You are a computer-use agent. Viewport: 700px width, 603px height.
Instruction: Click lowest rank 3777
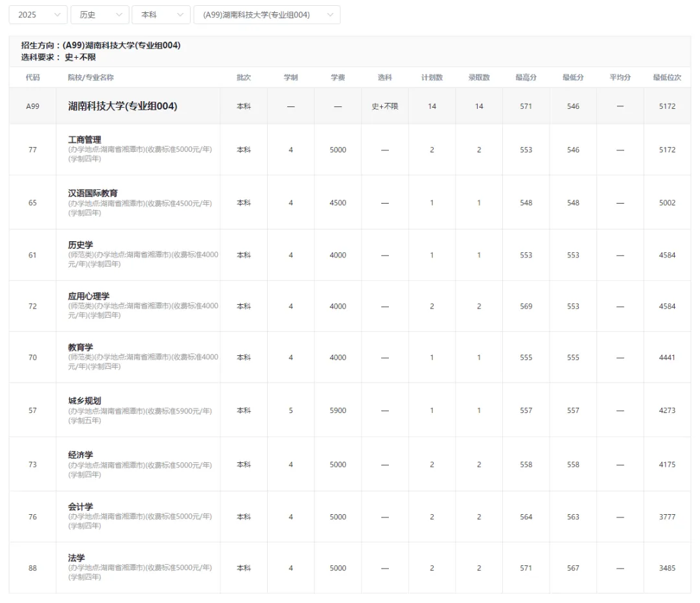667,517
